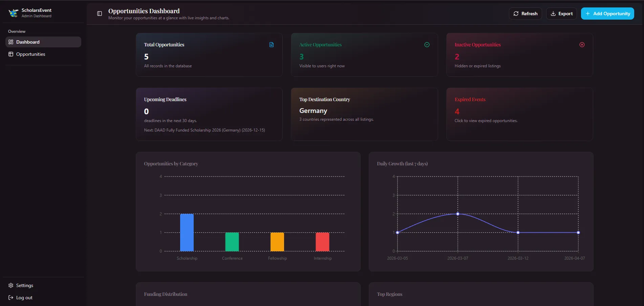
Task: Click the Opportunities table icon in sidebar
Action: coord(11,54)
